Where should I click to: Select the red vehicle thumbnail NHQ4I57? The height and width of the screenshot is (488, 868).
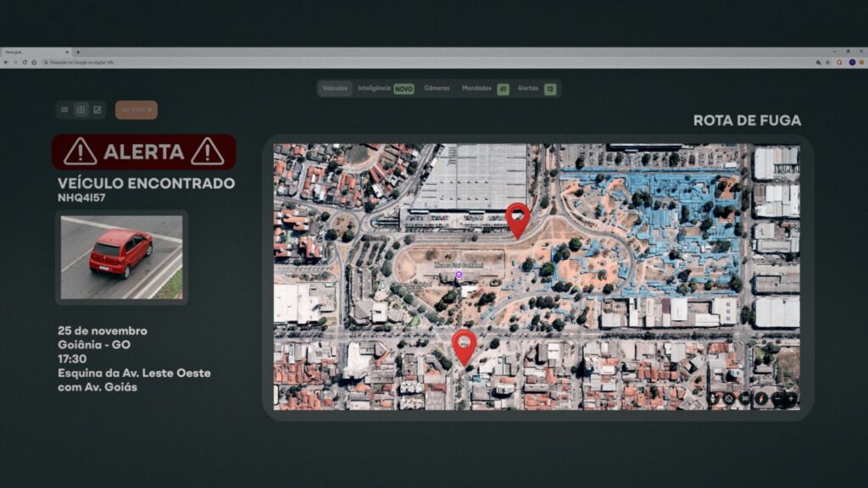120,257
